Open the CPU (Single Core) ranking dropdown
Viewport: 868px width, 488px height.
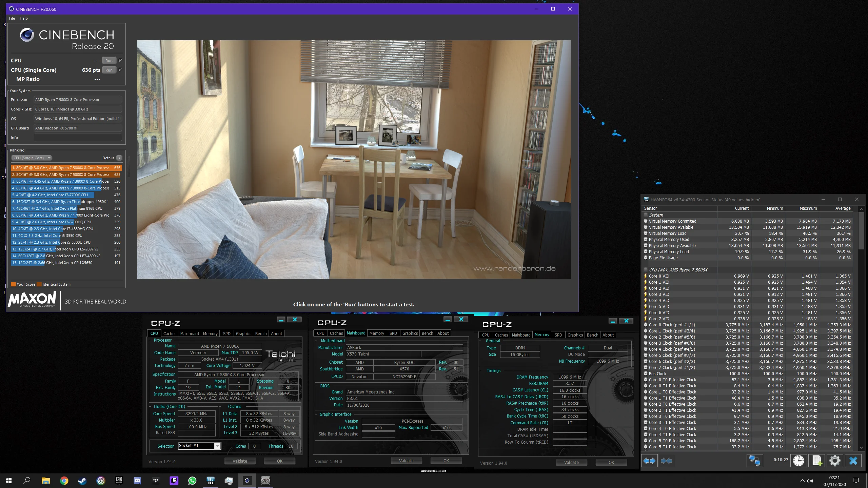tap(32, 158)
